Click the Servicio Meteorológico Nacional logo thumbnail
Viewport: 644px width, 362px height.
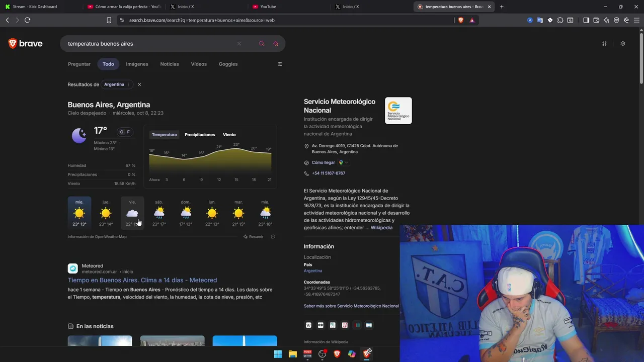coord(398,111)
